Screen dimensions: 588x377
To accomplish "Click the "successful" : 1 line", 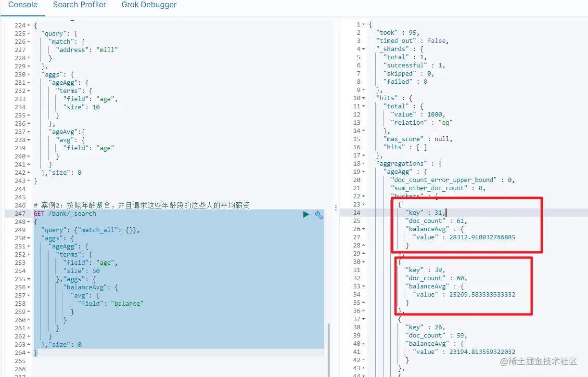I will [x=414, y=65].
